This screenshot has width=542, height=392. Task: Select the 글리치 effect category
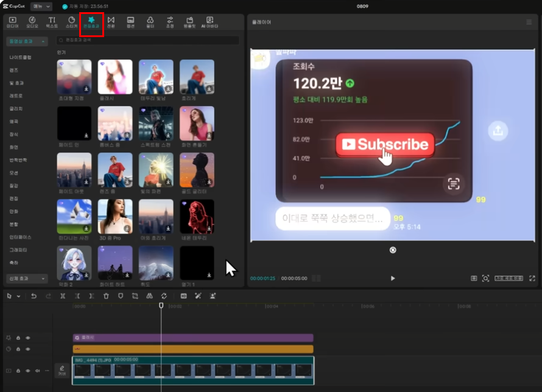coord(16,108)
